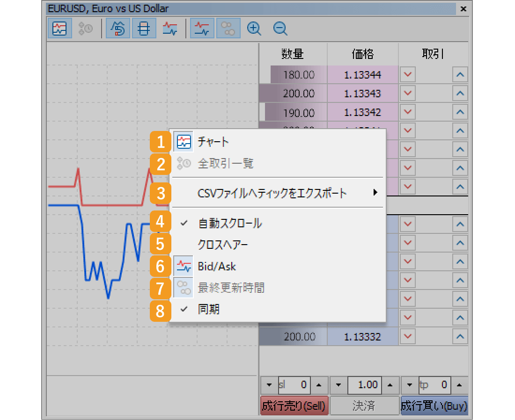Toggle Bid/Ask in the context menu
This screenshot has height=420, width=515.
(x=278, y=266)
